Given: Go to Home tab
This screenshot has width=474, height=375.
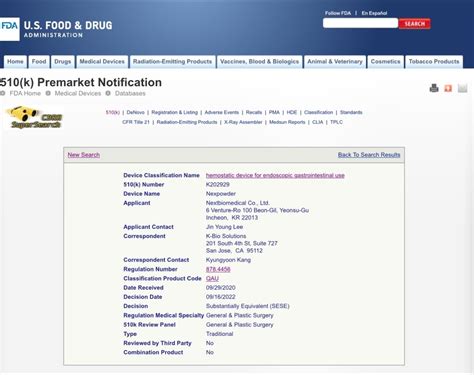Looking at the screenshot, I should [x=15, y=62].
